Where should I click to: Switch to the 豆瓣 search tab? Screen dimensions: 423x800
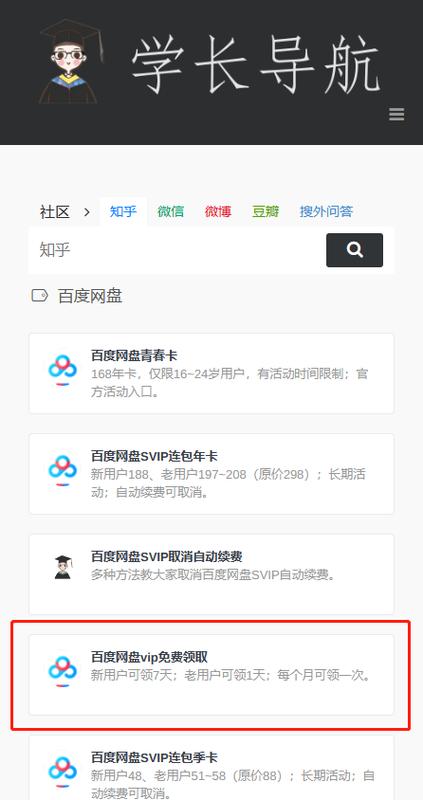tap(265, 211)
